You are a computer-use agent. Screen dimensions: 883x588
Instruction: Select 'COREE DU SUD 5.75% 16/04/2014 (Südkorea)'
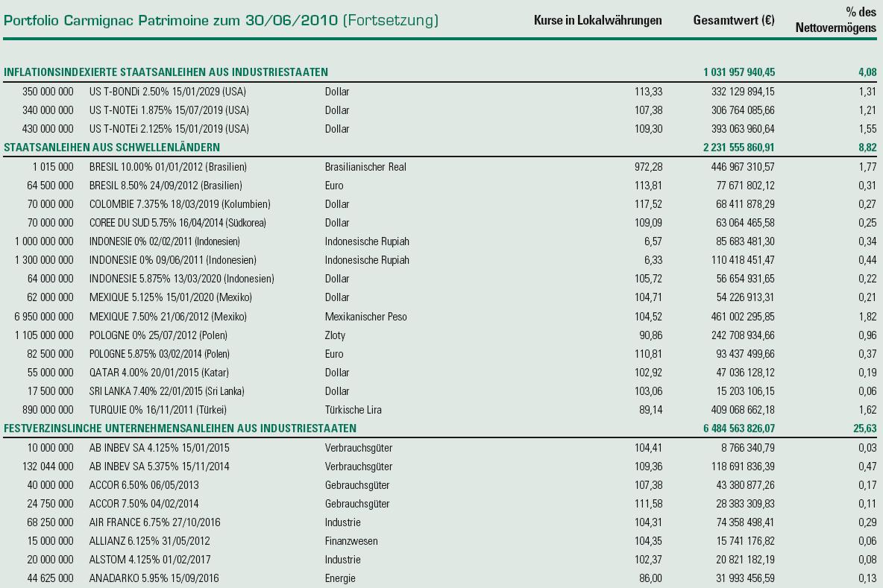pos(177,223)
